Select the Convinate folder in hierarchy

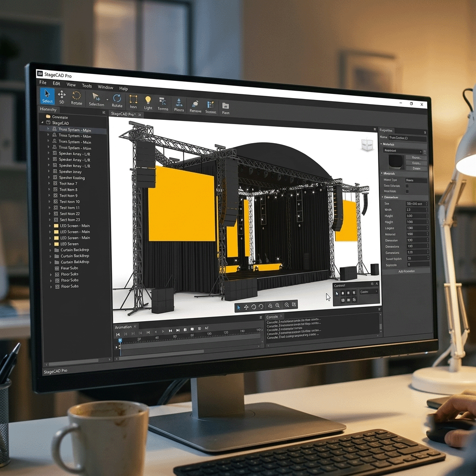57,117
